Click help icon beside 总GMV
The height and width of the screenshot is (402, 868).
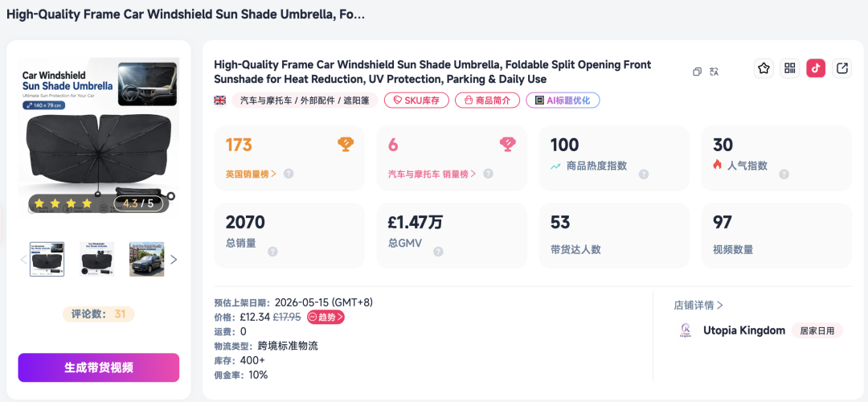[x=438, y=252]
